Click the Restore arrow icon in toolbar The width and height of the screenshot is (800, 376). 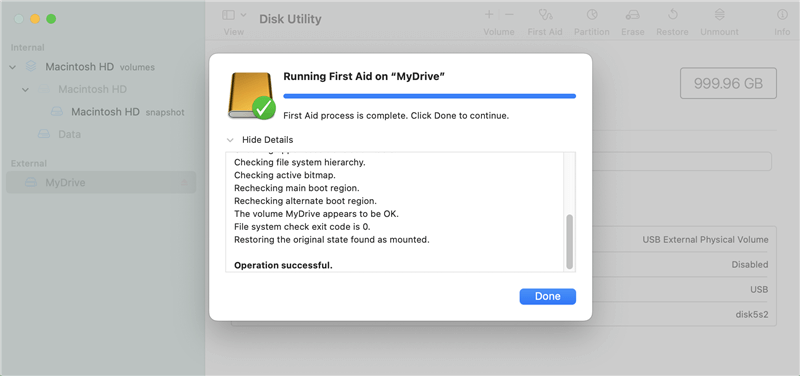point(672,15)
